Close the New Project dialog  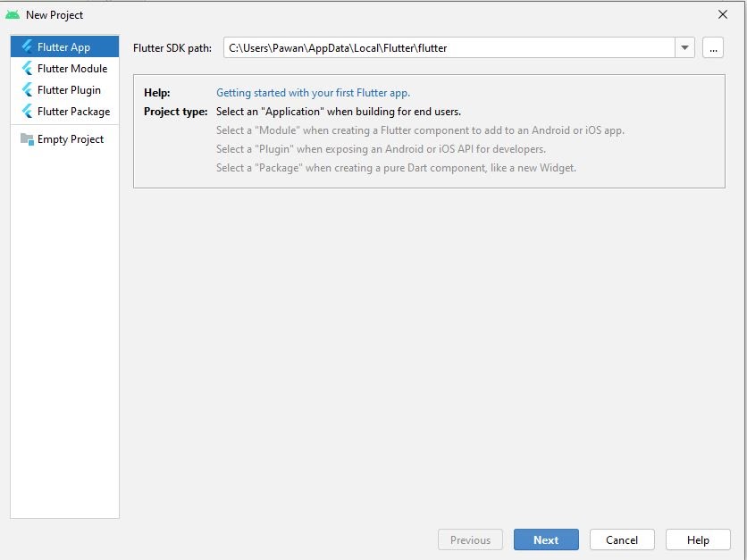[724, 14]
